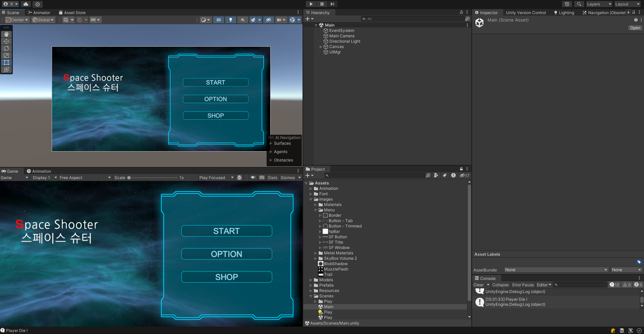Select the Rect Transform tool
This screenshot has height=334, width=644.
[x=6, y=62]
